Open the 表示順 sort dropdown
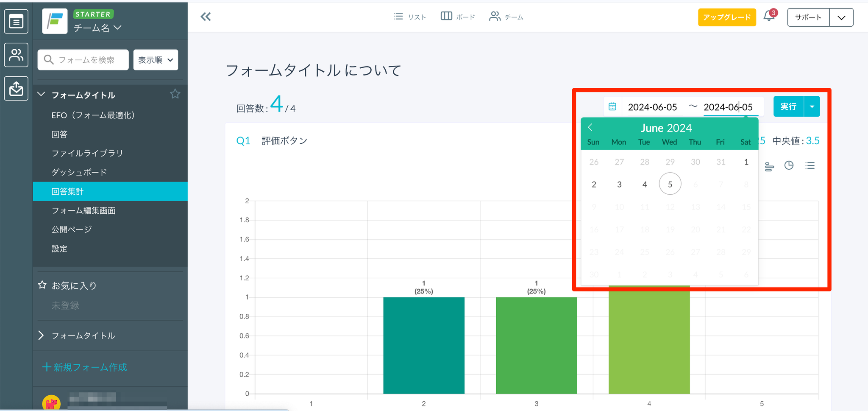The image size is (868, 411). tap(156, 60)
